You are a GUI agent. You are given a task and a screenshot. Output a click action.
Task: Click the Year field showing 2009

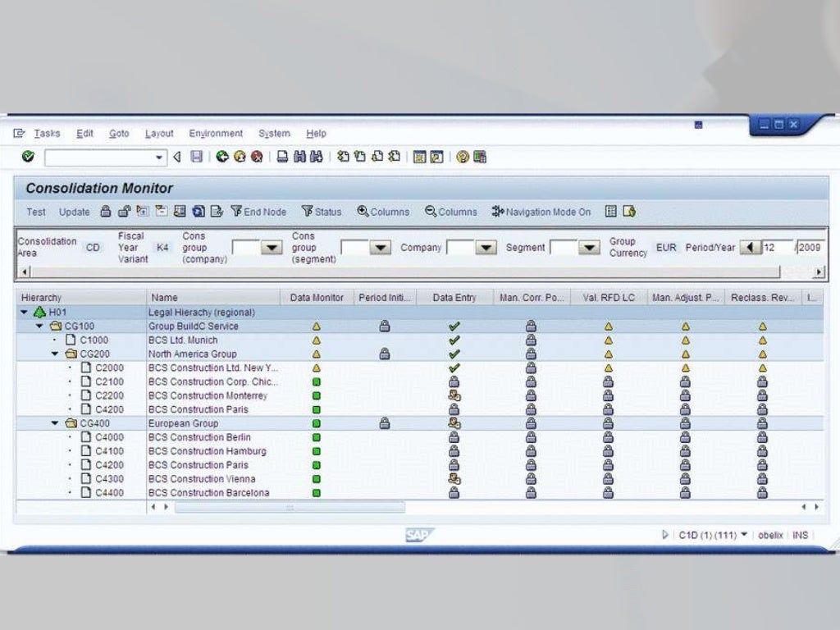tap(810, 248)
